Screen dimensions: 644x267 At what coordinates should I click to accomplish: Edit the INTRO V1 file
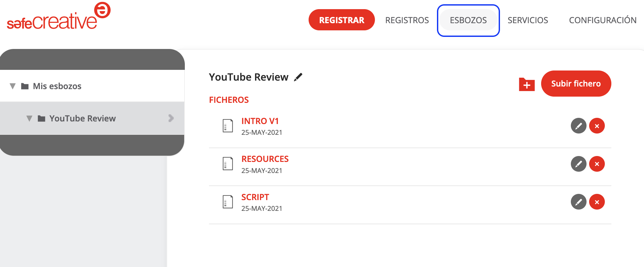tap(578, 126)
